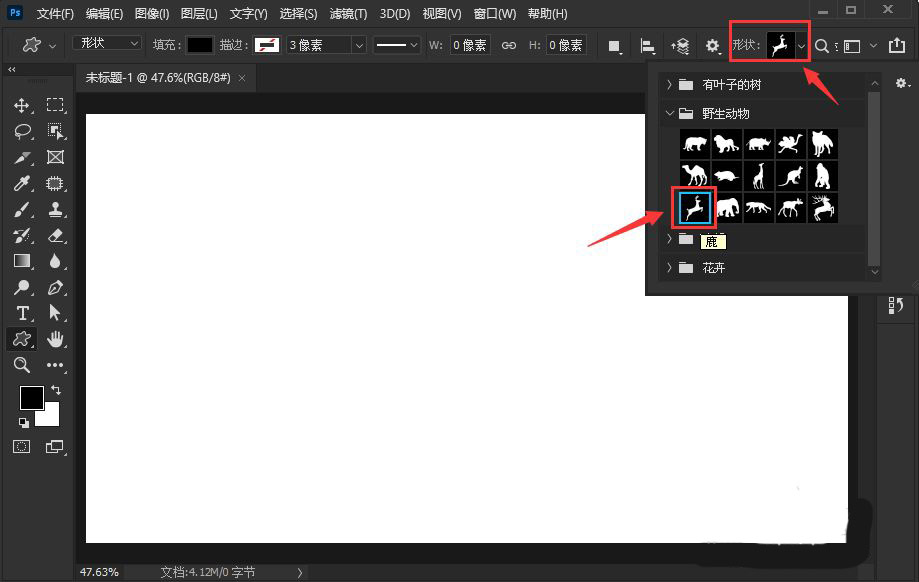The height and width of the screenshot is (582, 919).
Task: Select the Move tool
Action: tap(22, 105)
